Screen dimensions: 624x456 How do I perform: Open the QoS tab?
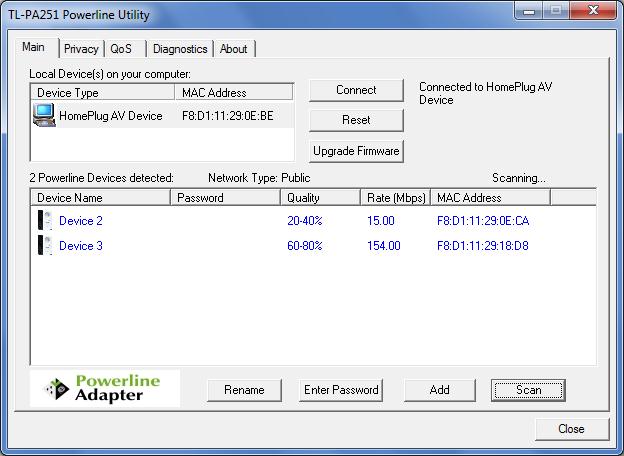point(121,48)
